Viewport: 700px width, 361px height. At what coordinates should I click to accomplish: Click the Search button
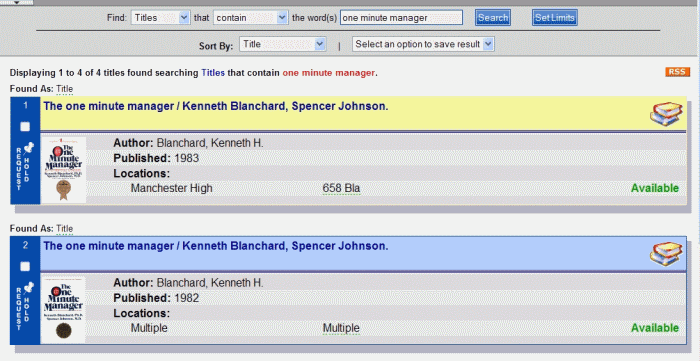tap(493, 18)
